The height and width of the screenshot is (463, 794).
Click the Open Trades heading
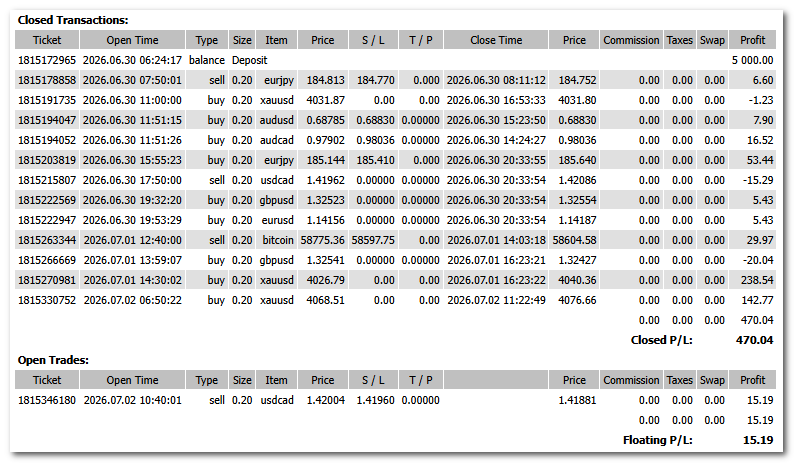coord(53,360)
